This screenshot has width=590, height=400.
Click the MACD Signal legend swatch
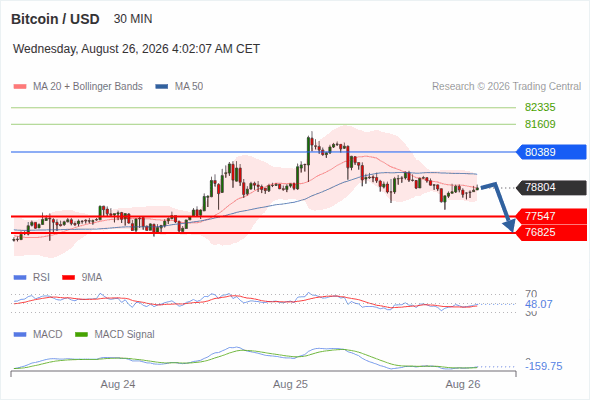pyautogui.click(x=81, y=335)
